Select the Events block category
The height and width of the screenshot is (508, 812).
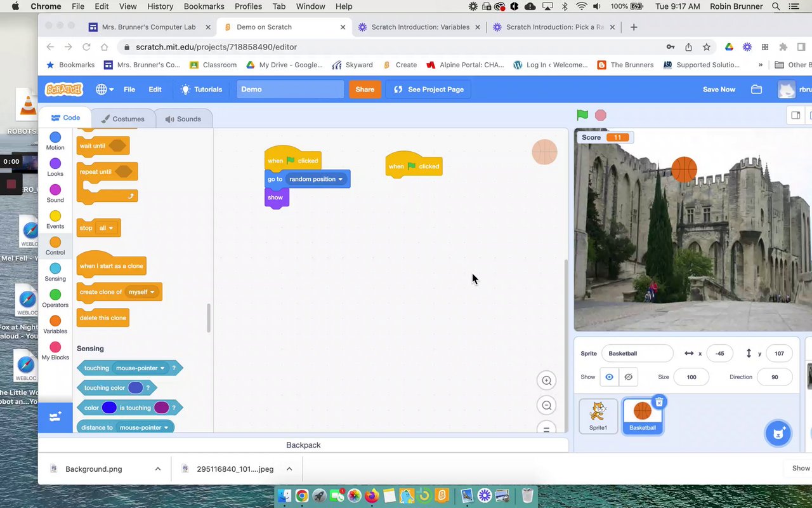pyautogui.click(x=55, y=220)
